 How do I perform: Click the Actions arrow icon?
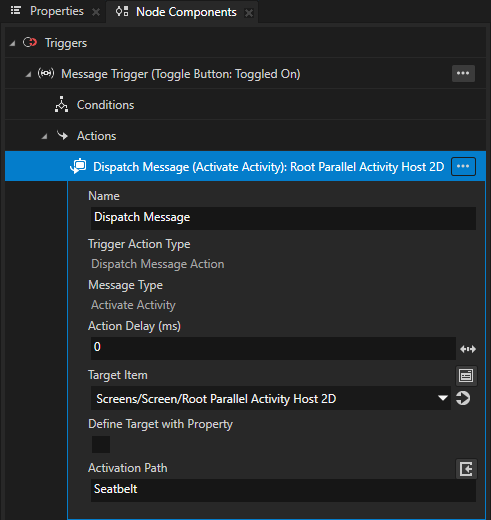coord(62,135)
